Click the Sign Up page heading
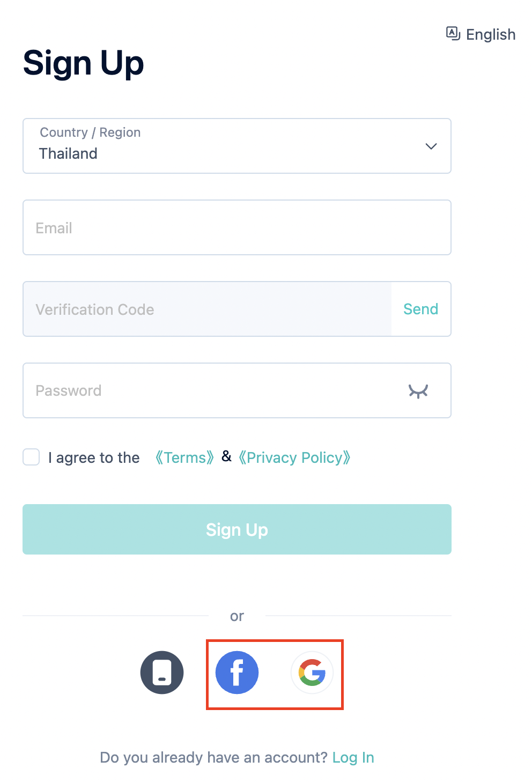This screenshot has width=532, height=783. tap(84, 63)
